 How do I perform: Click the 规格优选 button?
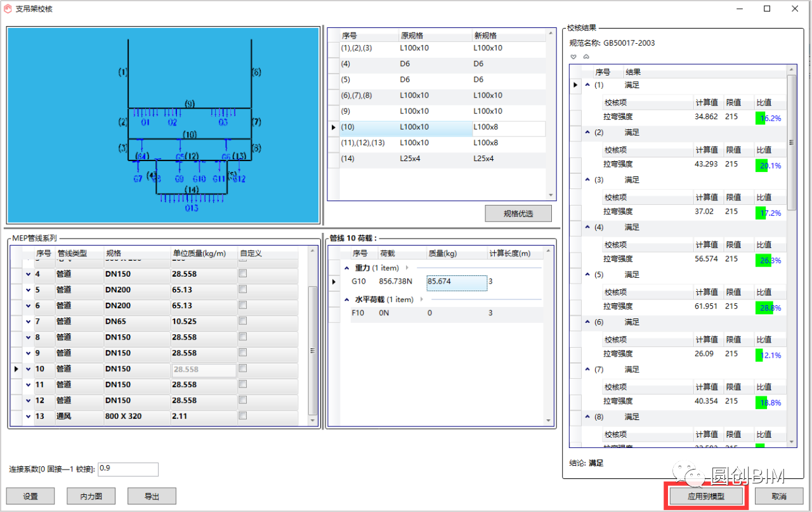click(518, 214)
